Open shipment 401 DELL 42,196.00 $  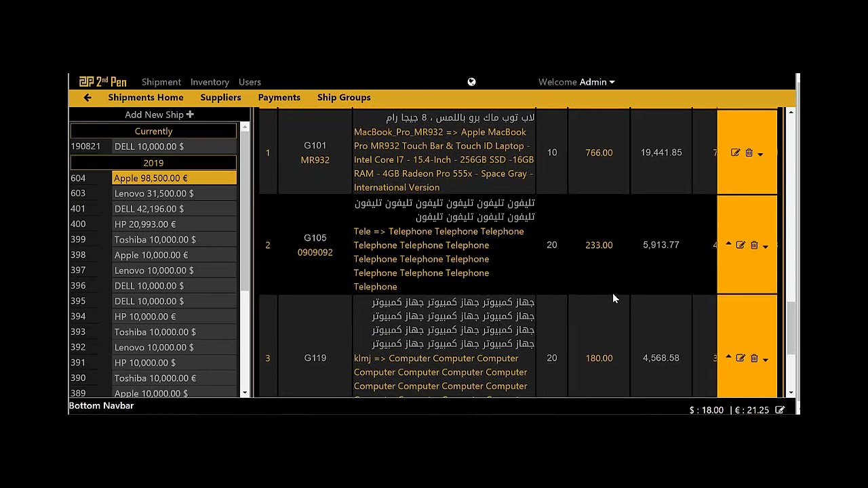(x=153, y=209)
